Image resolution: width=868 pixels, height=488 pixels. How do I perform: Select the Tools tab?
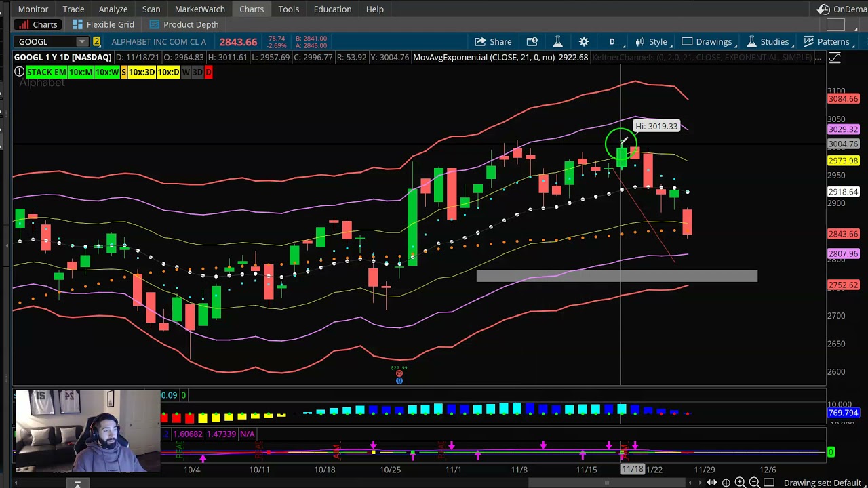288,9
